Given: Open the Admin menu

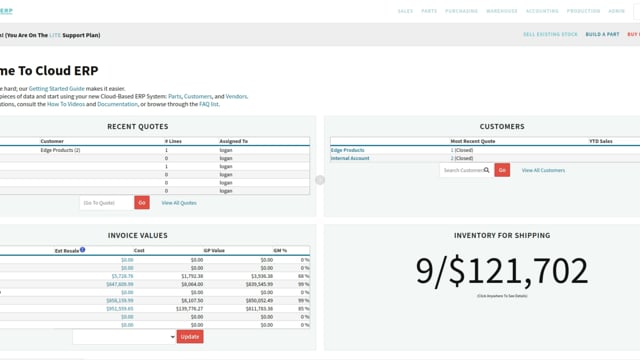Looking at the screenshot, I should coord(616,11).
